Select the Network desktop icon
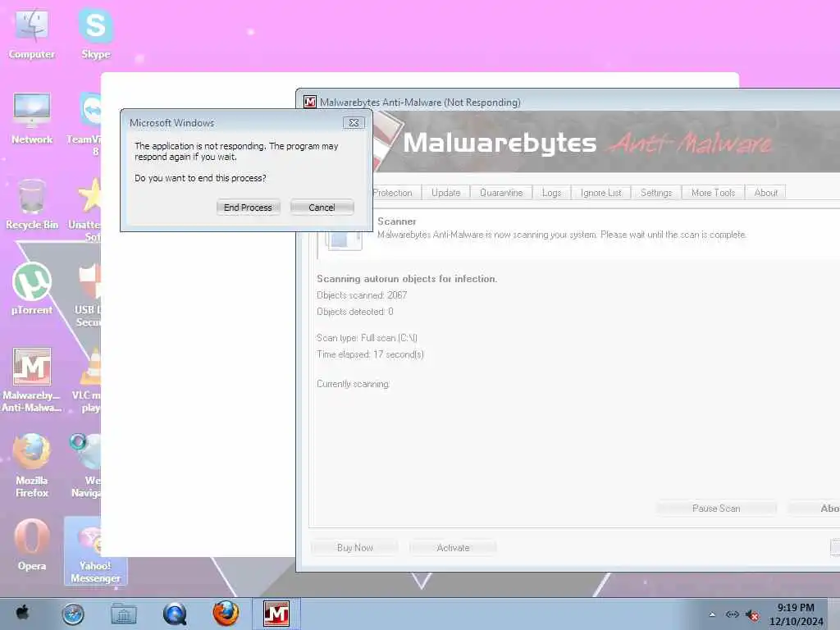The image size is (840, 630). 32,118
